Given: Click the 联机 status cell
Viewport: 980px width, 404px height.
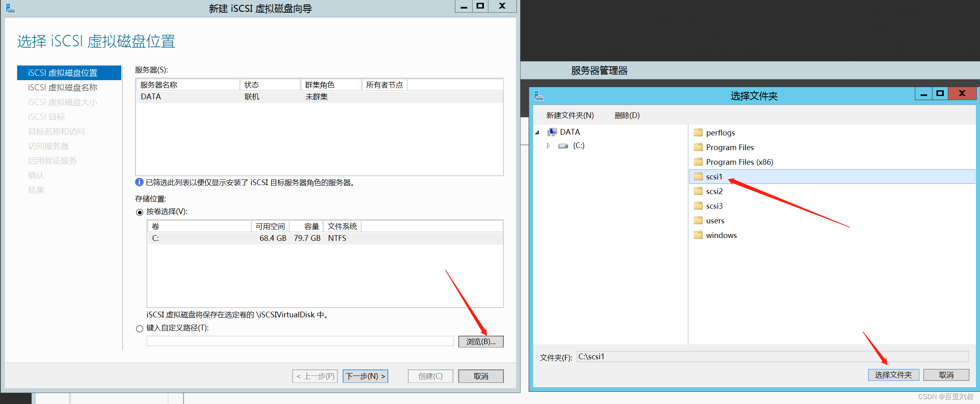Looking at the screenshot, I should coord(252,97).
